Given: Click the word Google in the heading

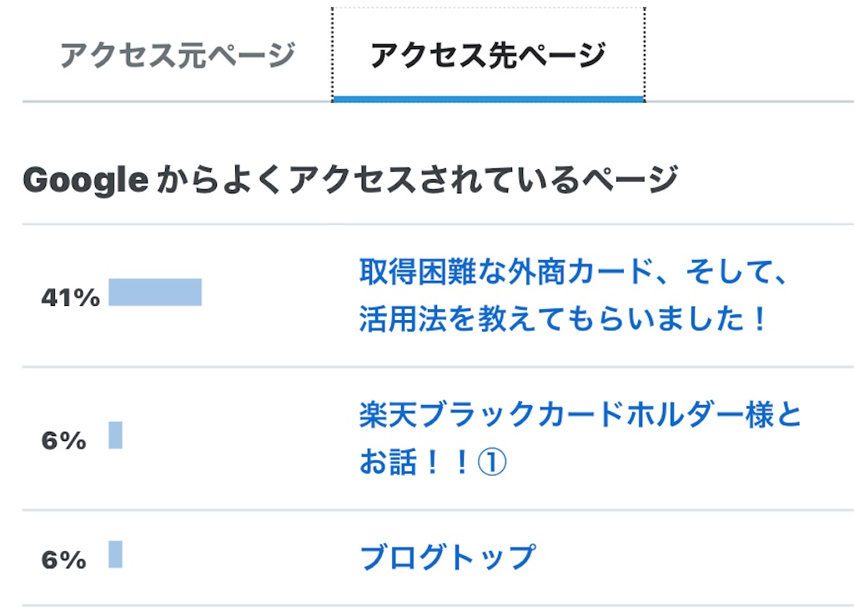Looking at the screenshot, I should (86, 179).
